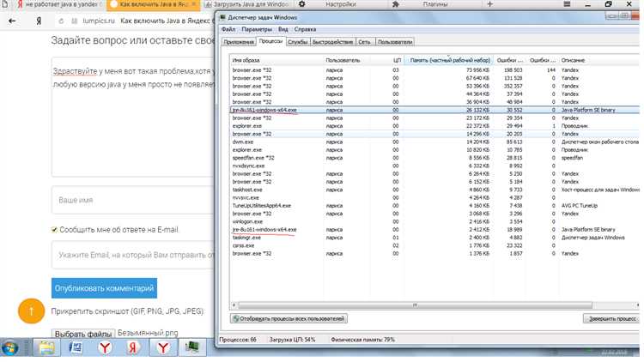Image resolution: width=644 pixels, height=362 pixels.
Task: Open the Справка menu in Task Manager
Action: 305,29
